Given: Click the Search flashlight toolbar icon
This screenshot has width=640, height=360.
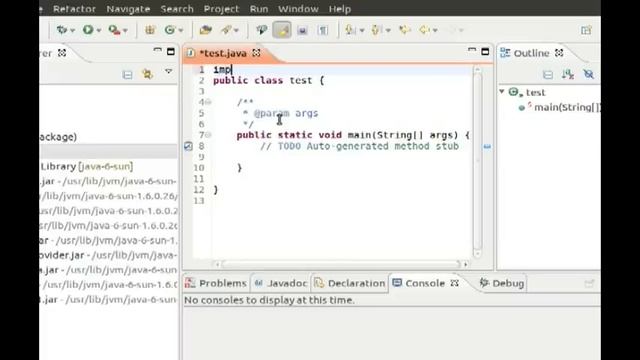Looking at the screenshot, I should (x=227, y=30).
